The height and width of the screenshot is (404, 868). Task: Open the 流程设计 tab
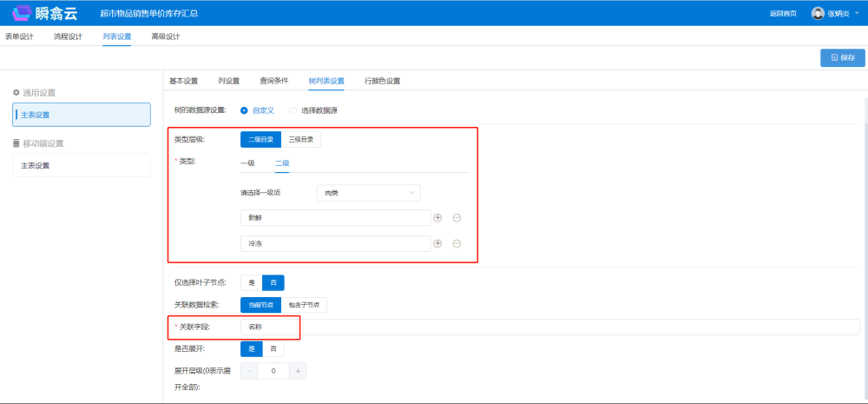pos(68,36)
